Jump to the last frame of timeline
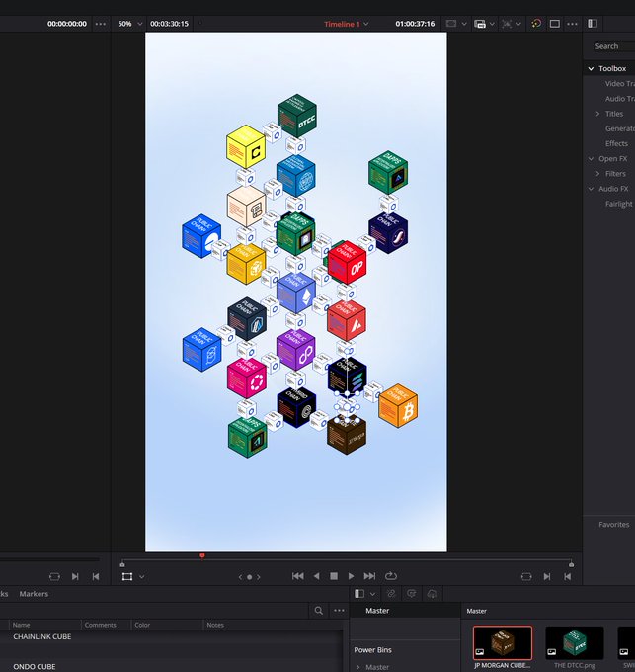The width and height of the screenshot is (635, 672). point(369,576)
